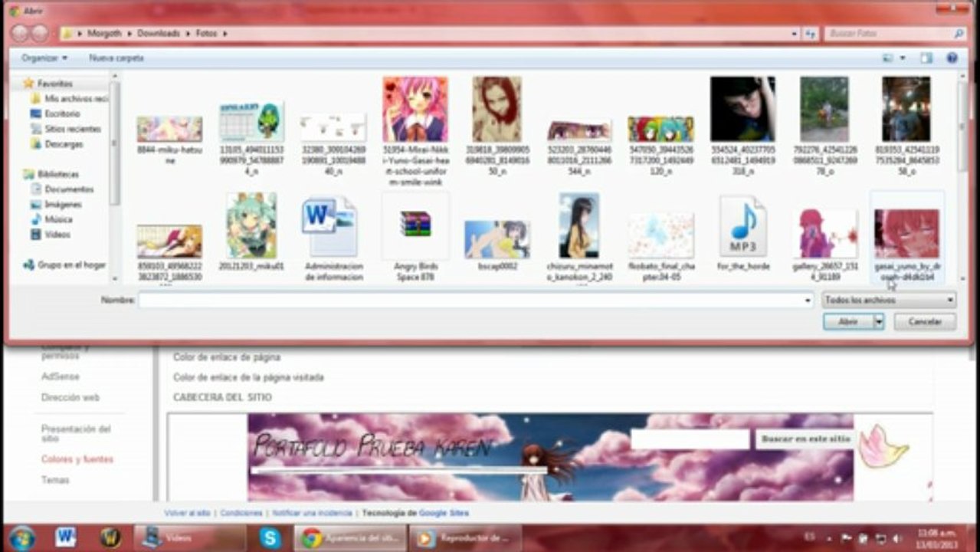The image size is (980, 552).
Task: Open the Todos los archivos file type dropdown
Action: [x=889, y=301]
